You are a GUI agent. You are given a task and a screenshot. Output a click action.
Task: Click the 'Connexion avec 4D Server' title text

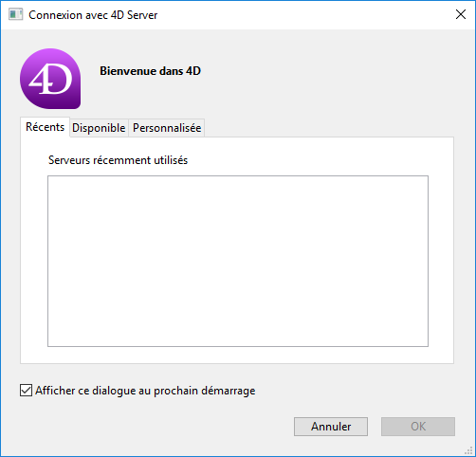tap(93, 15)
